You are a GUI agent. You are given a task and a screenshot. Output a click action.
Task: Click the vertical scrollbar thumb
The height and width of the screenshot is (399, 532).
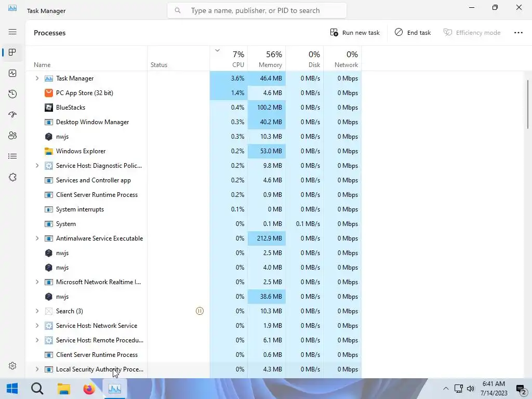click(x=528, y=104)
